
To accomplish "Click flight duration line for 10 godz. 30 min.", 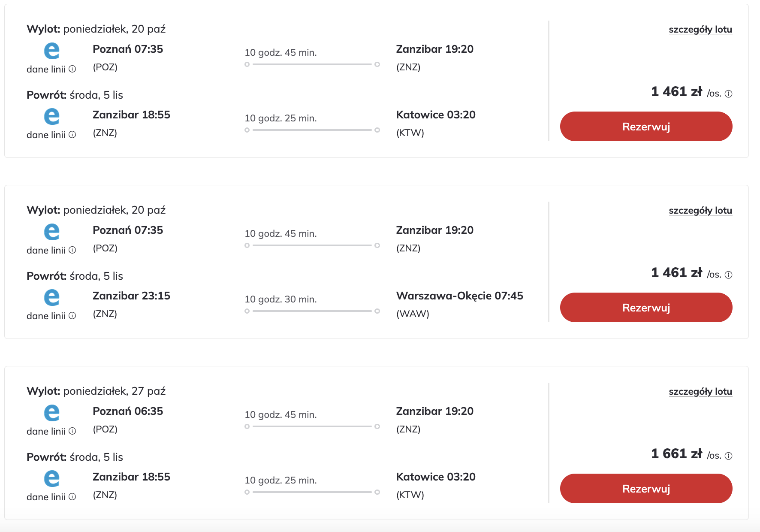I will [x=312, y=311].
